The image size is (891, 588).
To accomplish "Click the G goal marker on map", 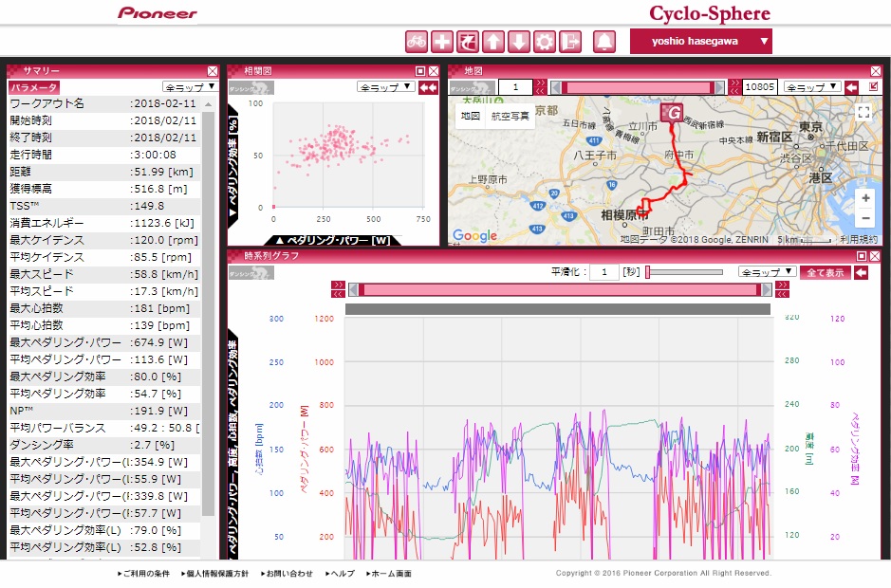I will (x=672, y=113).
